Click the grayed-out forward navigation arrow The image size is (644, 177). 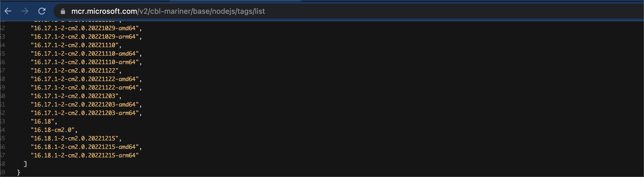[25, 11]
